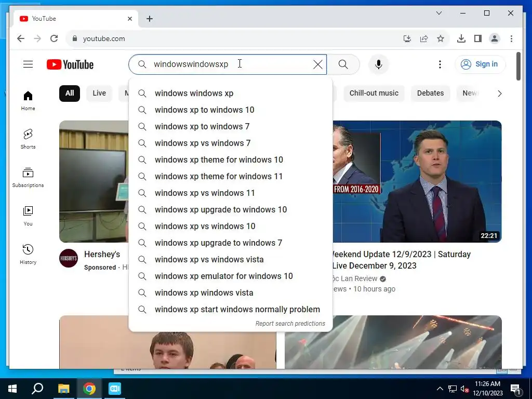This screenshot has height=399, width=532.
Task: Go back with the browser back arrow
Action: (x=21, y=38)
